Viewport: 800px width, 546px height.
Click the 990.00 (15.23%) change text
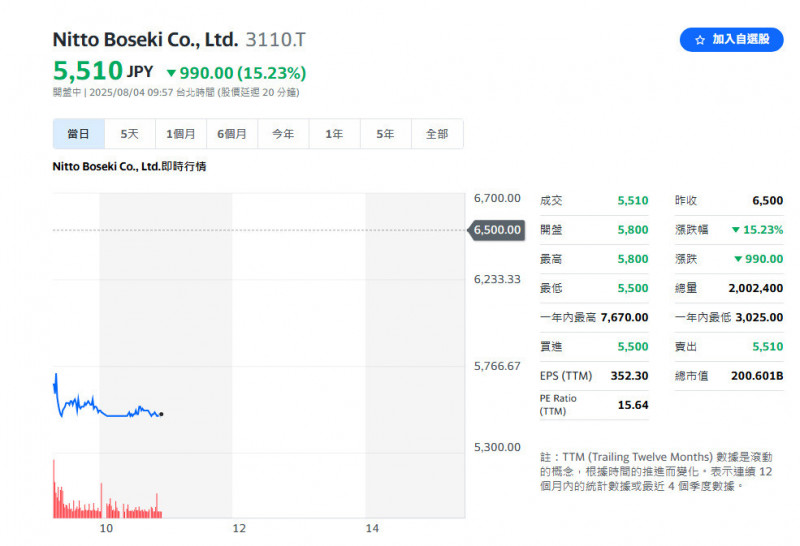[242, 73]
